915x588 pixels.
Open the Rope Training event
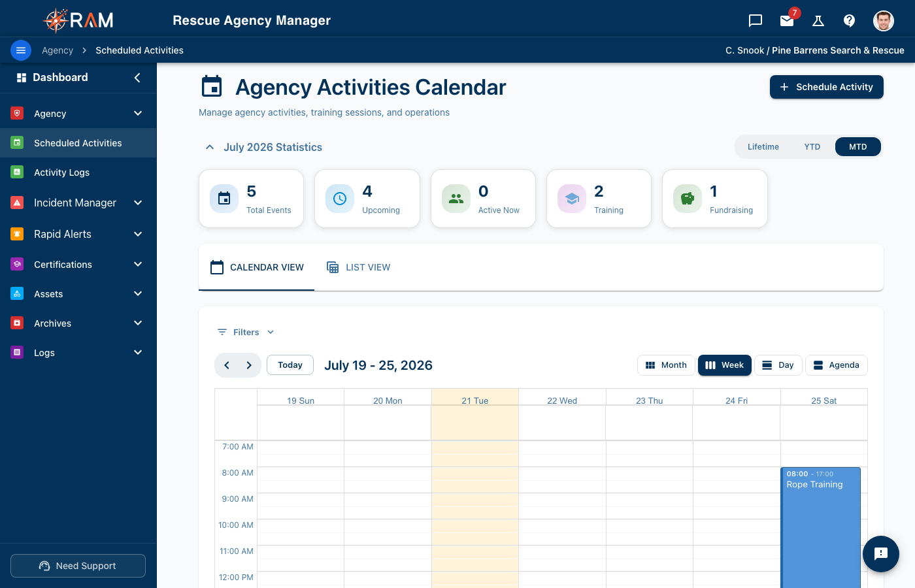pos(821,528)
